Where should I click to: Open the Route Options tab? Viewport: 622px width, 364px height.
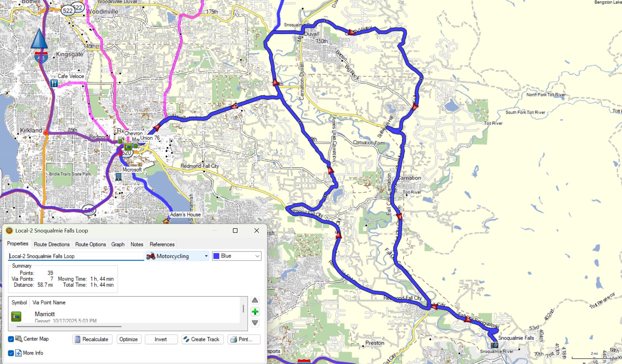point(90,244)
